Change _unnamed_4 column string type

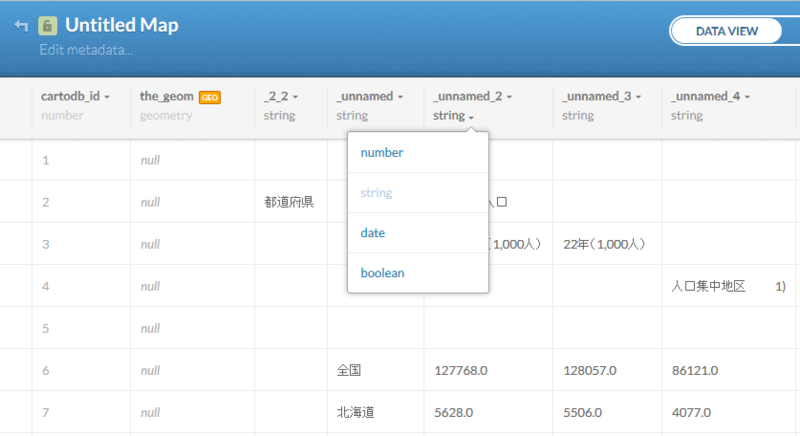pos(687,116)
